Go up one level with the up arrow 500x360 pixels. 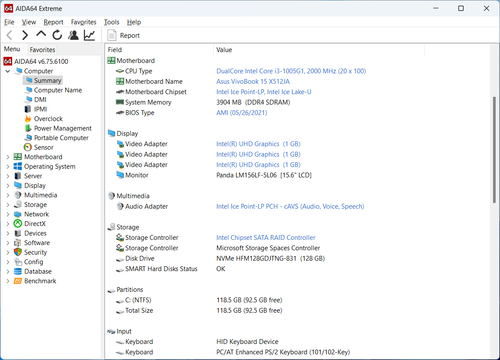click(41, 34)
